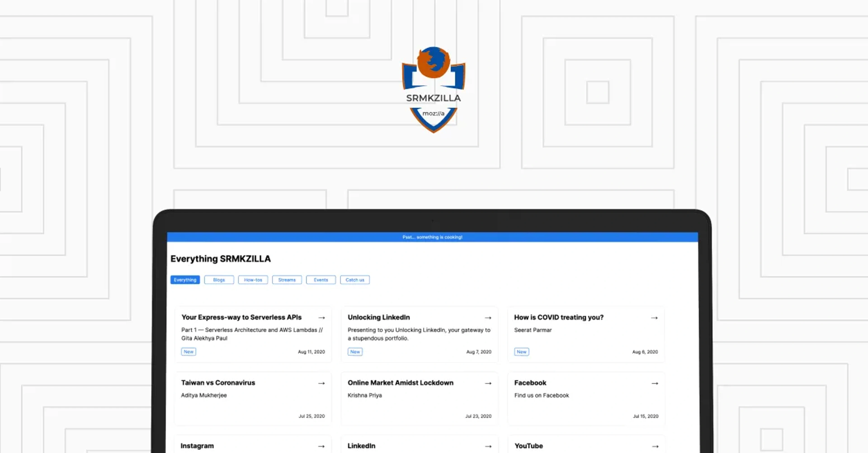The height and width of the screenshot is (453, 868).
Task: Open 'Unlocking LinkedIn' article title
Action: 379,317
